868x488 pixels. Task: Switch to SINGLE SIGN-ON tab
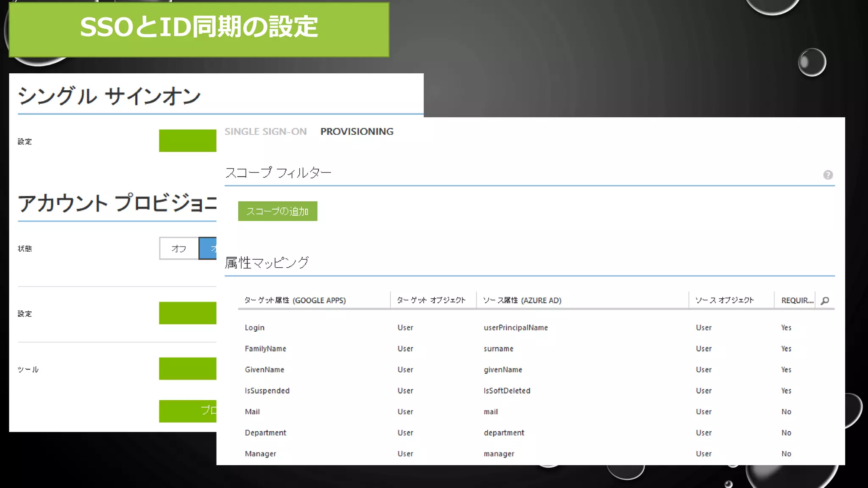point(265,131)
